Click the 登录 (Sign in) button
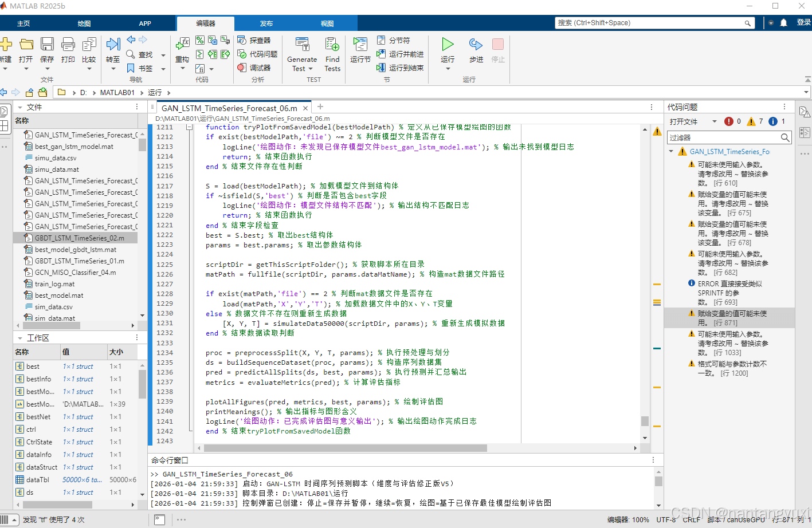Viewport: 812px width, 528px height. pyautogui.click(x=803, y=23)
